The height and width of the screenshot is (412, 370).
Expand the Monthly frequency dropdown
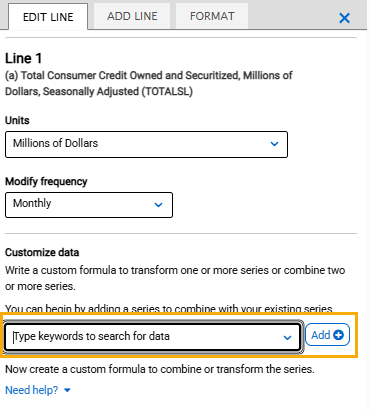[x=89, y=205]
